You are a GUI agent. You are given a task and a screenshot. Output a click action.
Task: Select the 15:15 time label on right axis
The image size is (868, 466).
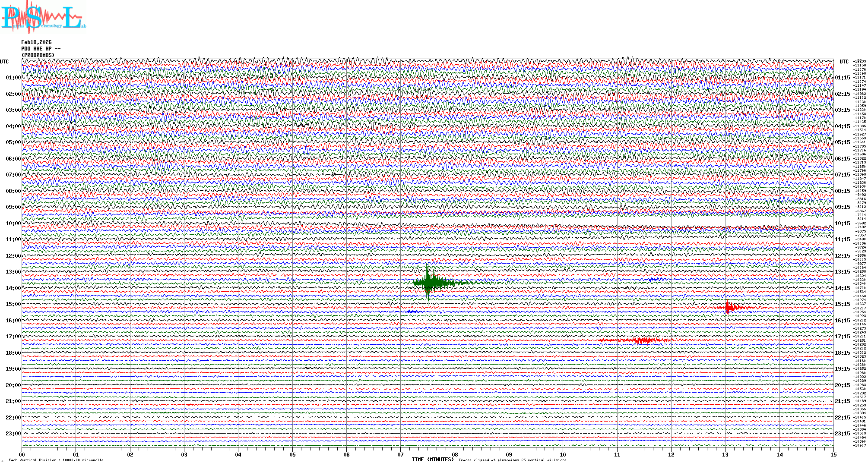point(842,304)
